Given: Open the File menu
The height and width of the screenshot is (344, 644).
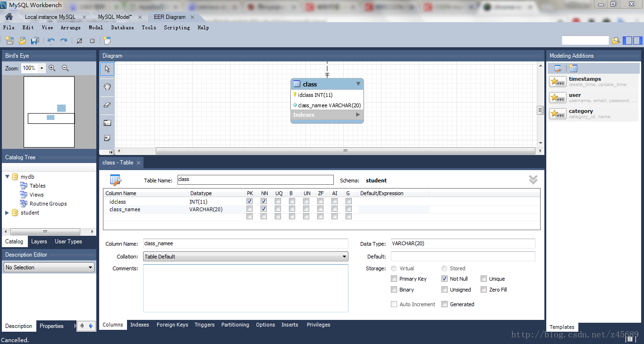Looking at the screenshot, I should pos(8,27).
